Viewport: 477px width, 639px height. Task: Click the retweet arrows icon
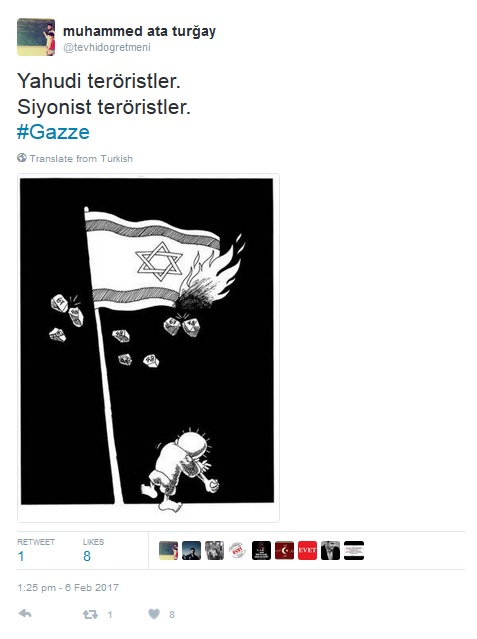tap(90, 614)
